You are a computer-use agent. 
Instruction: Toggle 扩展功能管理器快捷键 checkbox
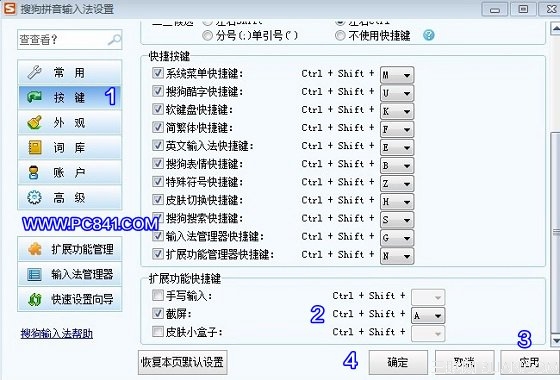(x=158, y=254)
